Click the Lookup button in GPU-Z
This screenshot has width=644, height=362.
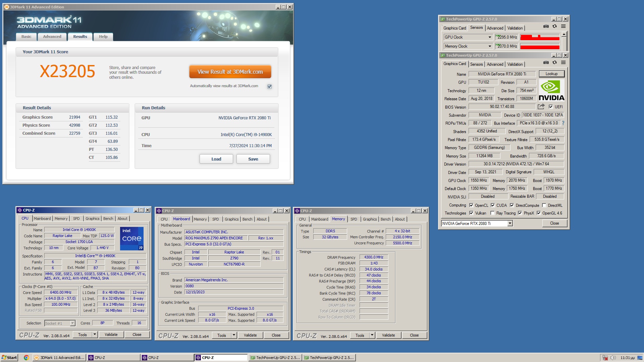tap(551, 74)
